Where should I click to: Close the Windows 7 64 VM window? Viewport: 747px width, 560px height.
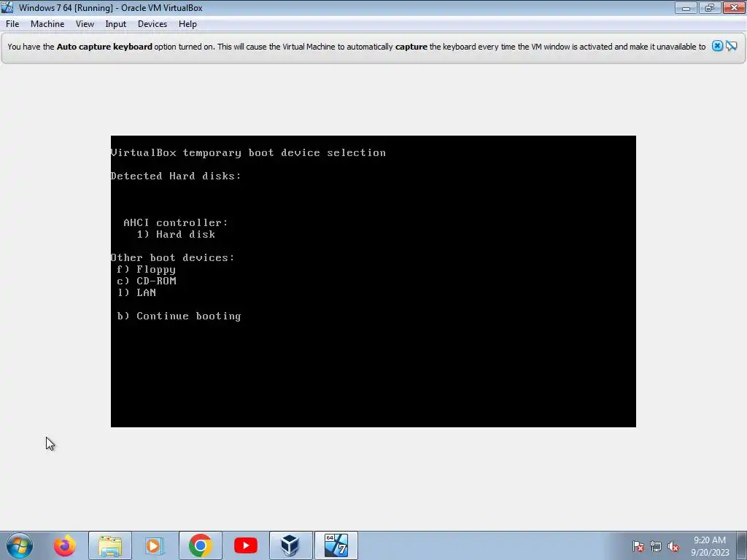point(734,7)
